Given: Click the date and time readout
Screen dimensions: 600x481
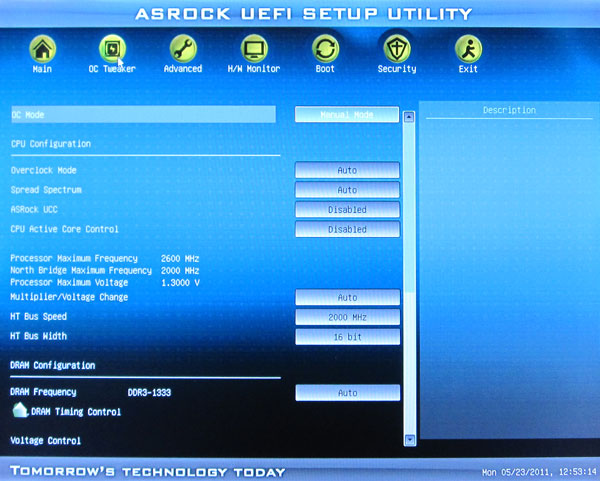Looking at the screenshot, I should pyautogui.click(x=540, y=473).
